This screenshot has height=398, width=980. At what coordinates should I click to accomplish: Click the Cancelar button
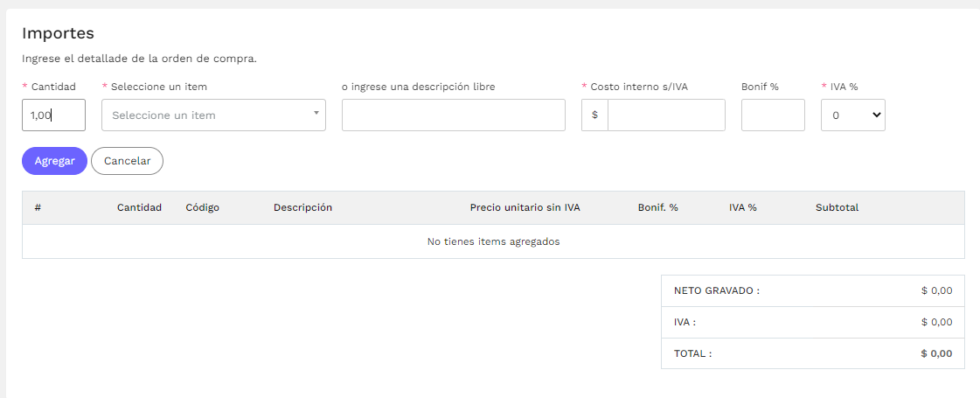[x=127, y=161]
